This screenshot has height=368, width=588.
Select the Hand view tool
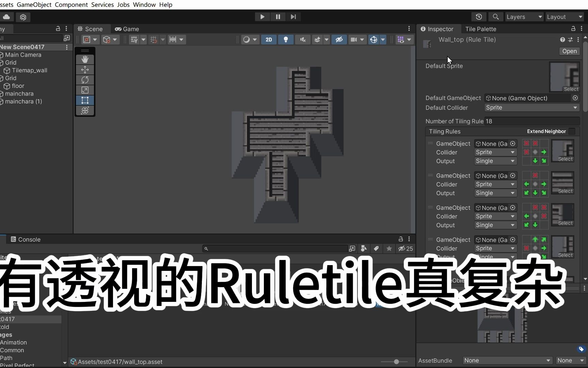(x=85, y=59)
